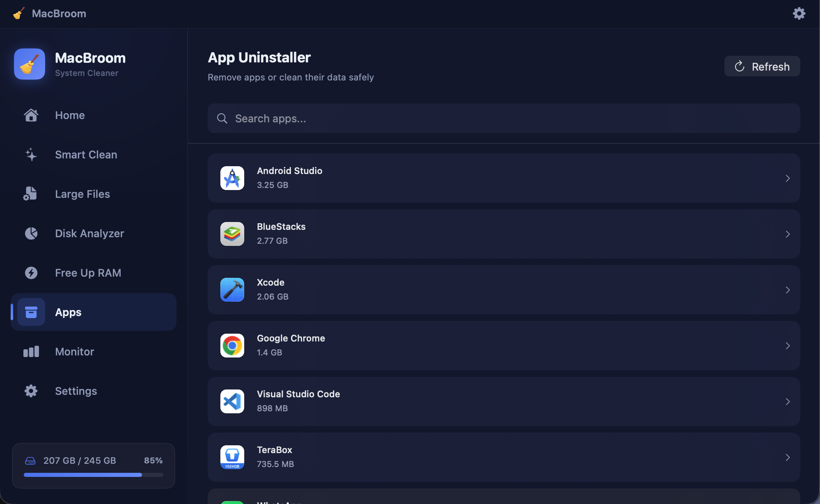820x504 pixels.
Task: Click the System Cleaner subtitle
Action: (87, 73)
